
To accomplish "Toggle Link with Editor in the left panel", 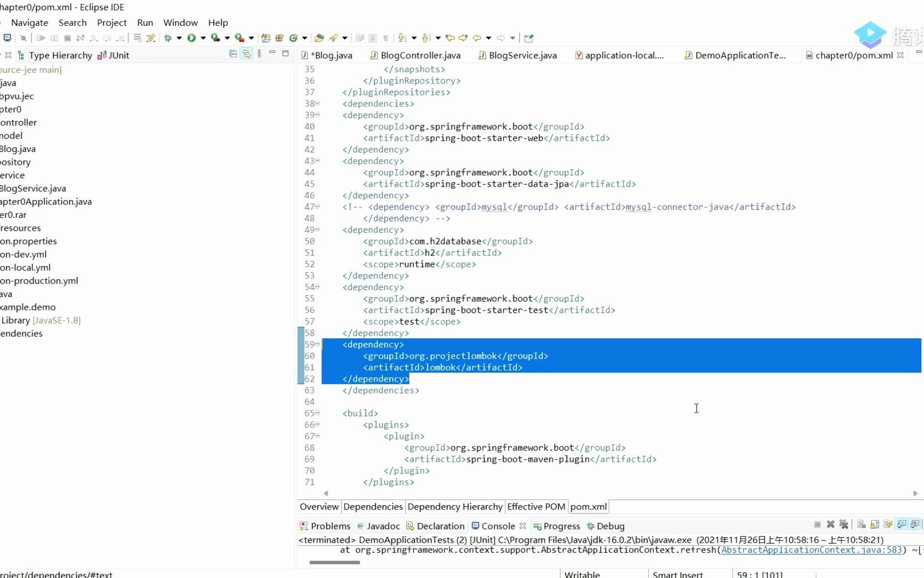I will pyautogui.click(x=246, y=54).
